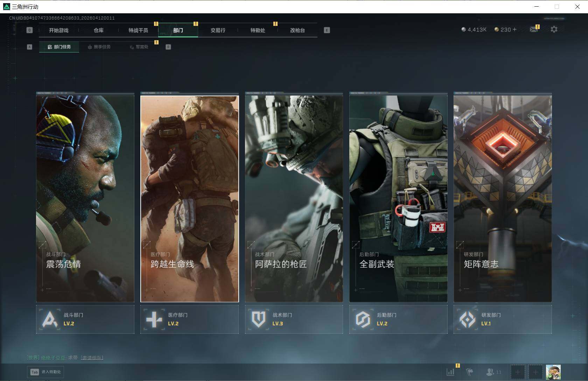
Task: Click the 邀请组队 link in world chat
Action: pos(92,358)
